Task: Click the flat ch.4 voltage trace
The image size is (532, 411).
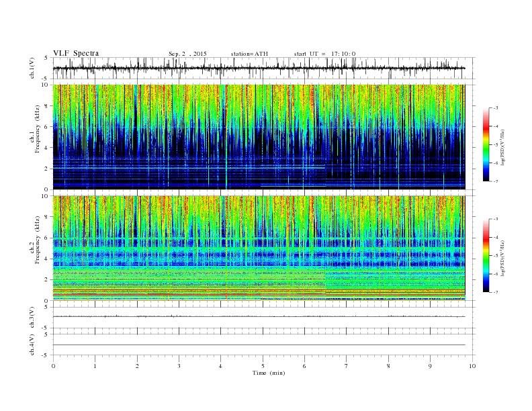Action: [259, 345]
